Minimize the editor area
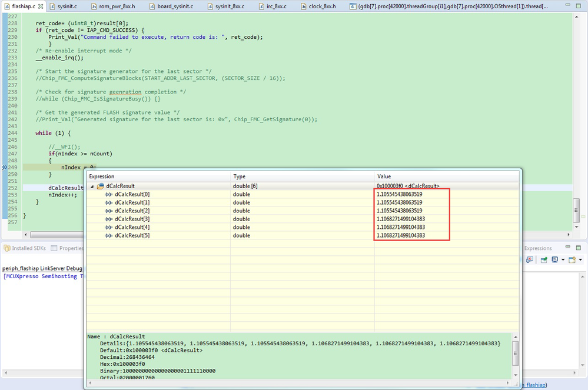Image resolution: width=588 pixels, height=390 pixels. tap(568, 5)
